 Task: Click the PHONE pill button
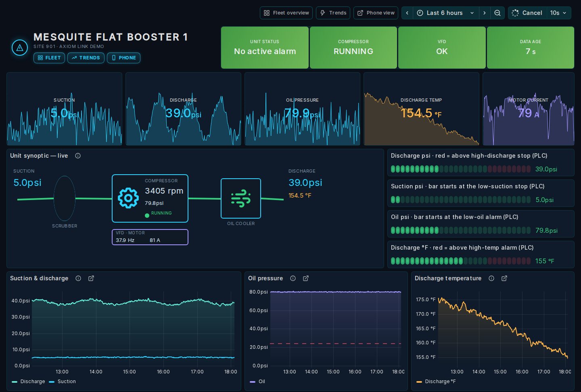[x=124, y=58]
